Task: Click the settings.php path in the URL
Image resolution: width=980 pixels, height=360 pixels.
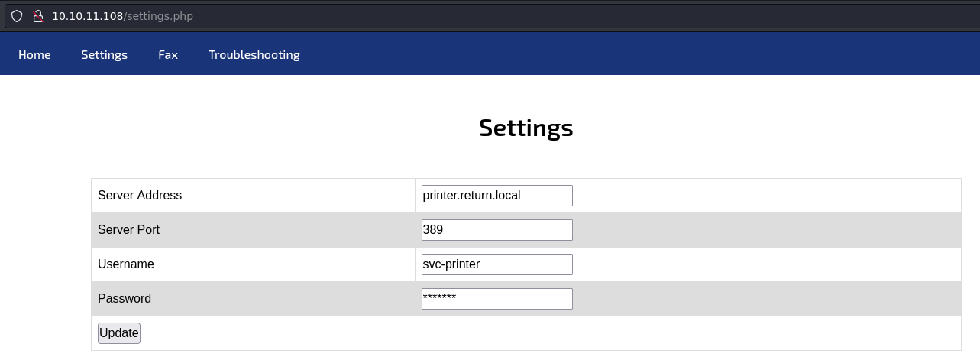Action: point(160,16)
